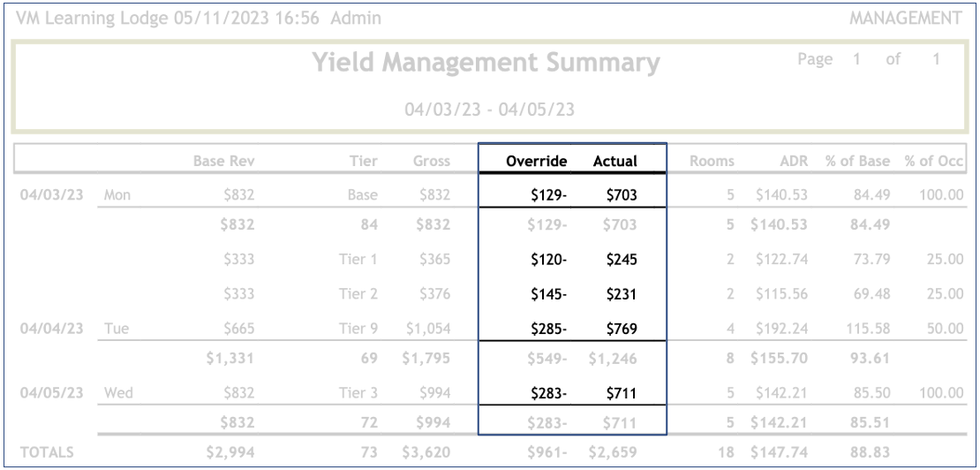This screenshot has width=980, height=470.
Task: Click the Yield Management Summary title
Action: click(x=488, y=64)
